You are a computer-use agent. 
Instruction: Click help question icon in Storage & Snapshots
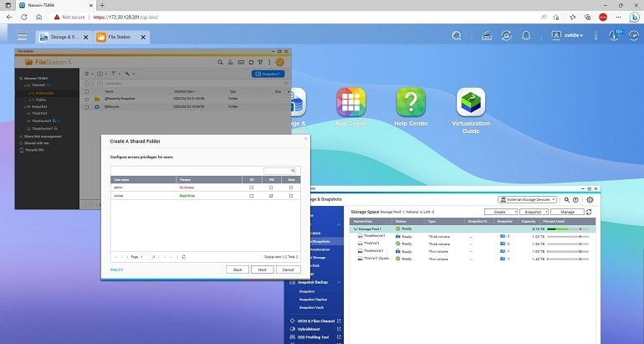(575, 200)
